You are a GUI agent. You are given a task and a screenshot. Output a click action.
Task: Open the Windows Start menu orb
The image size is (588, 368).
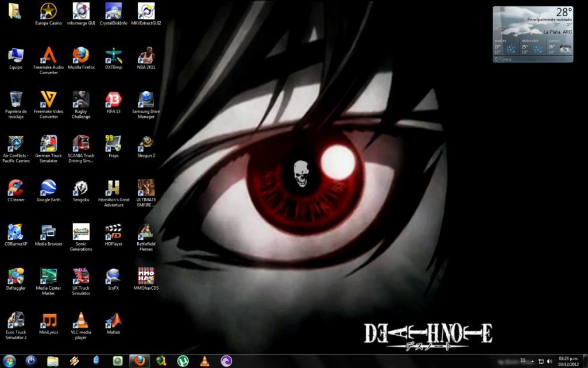[9, 361]
